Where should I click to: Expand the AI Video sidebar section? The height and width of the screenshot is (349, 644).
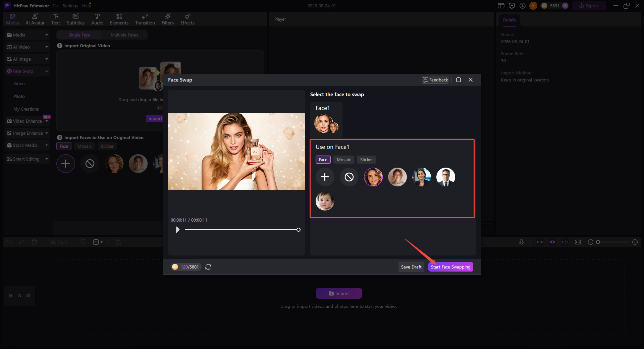(28, 47)
